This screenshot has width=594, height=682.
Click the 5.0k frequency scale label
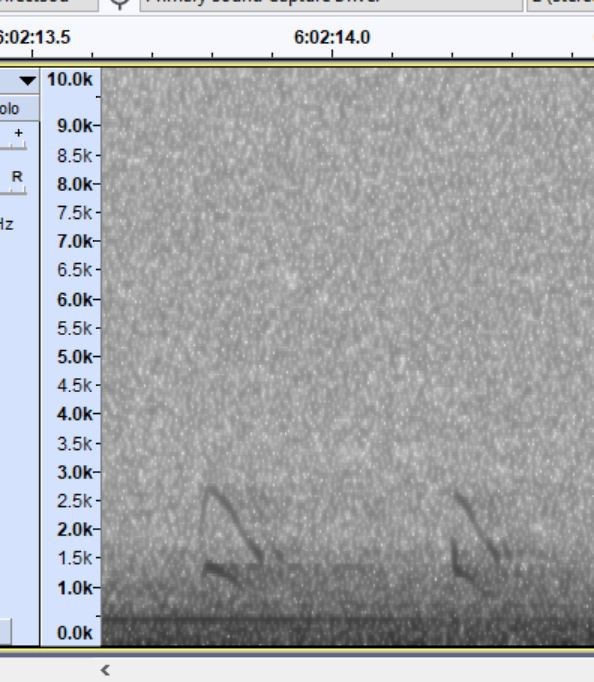pos(75,357)
